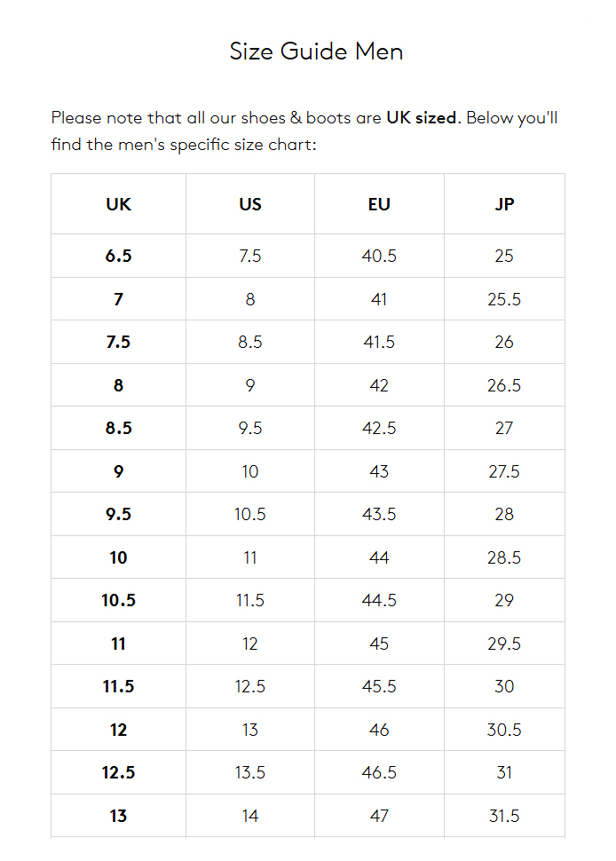Screen dimensions: 616x861
Task: Click the JP 25.5 cell
Action: (504, 299)
